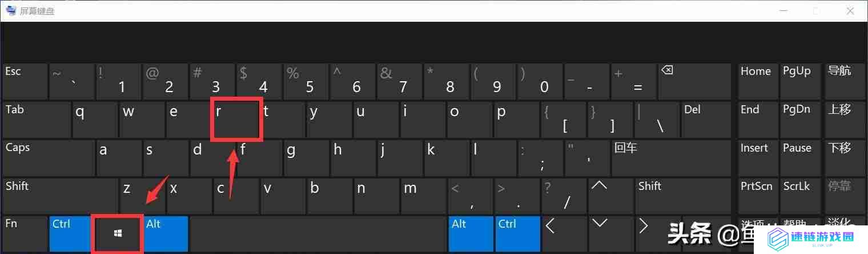Click the Fn key
Viewport: 868px width, 254px height.
25,233
